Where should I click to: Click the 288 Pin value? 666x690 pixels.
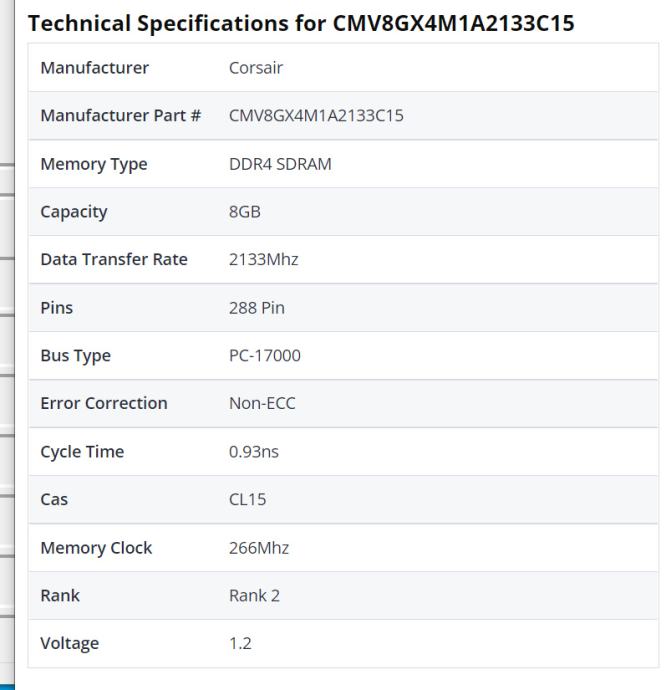click(257, 308)
